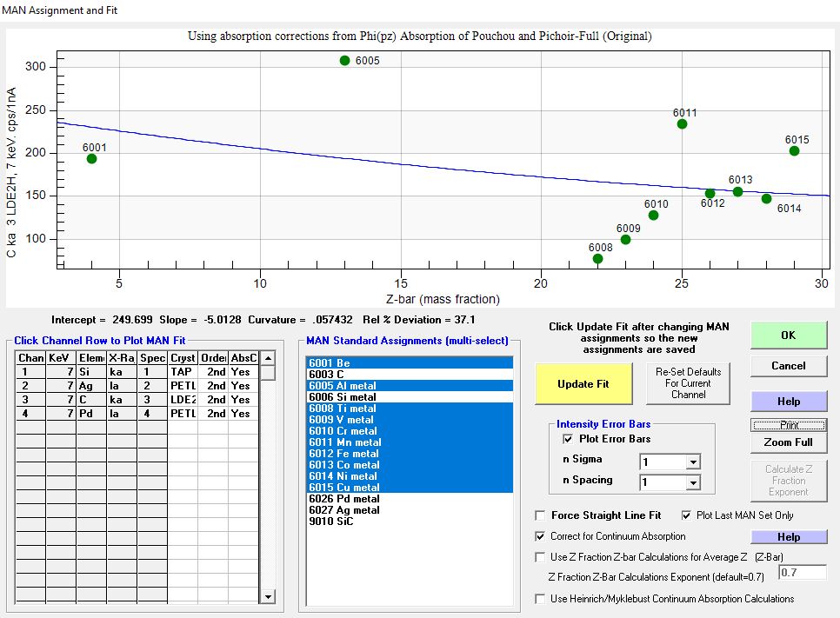Open the n Sigma dropdown
This screenshot has width=840, height=618.
coord(692,462)
